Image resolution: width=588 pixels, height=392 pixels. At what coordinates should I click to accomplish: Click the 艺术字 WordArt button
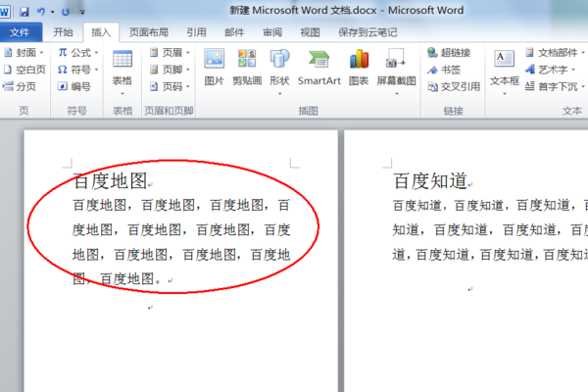547,70
